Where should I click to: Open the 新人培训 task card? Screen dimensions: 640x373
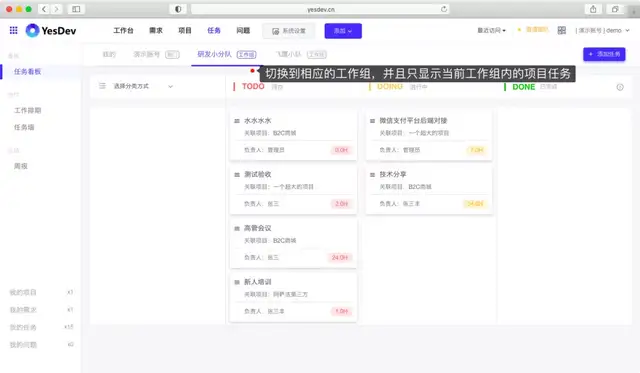293,296
